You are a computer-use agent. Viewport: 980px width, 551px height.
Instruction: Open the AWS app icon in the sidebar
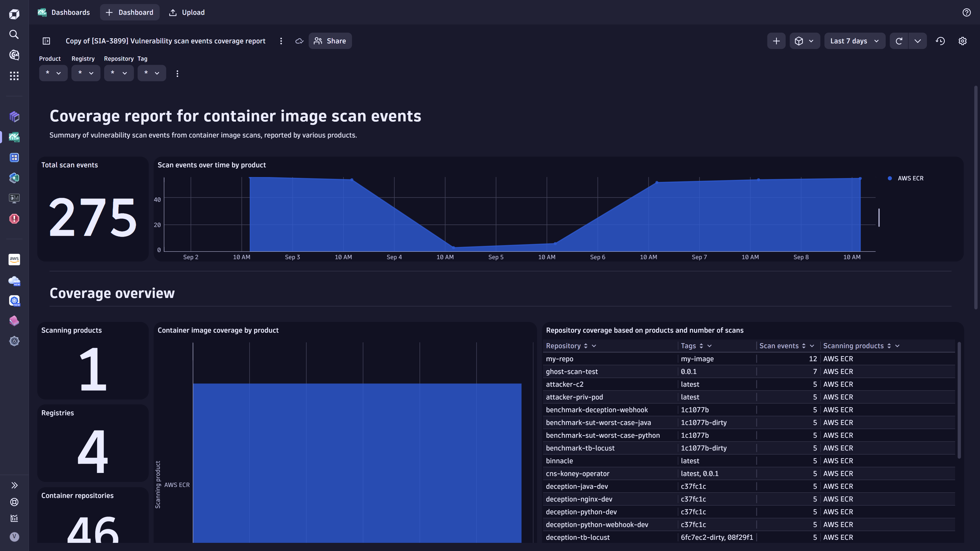[x=14, y=259]
